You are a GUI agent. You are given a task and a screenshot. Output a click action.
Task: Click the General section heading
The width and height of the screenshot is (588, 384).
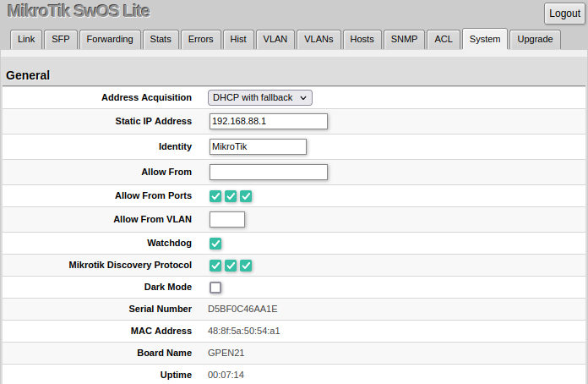28,75
